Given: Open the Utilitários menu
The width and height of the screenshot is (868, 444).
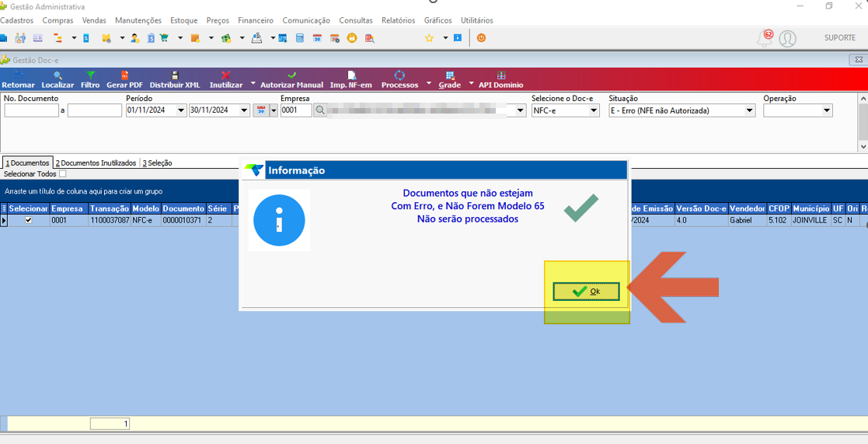Looking at the screenshot, I should point(476,20).
